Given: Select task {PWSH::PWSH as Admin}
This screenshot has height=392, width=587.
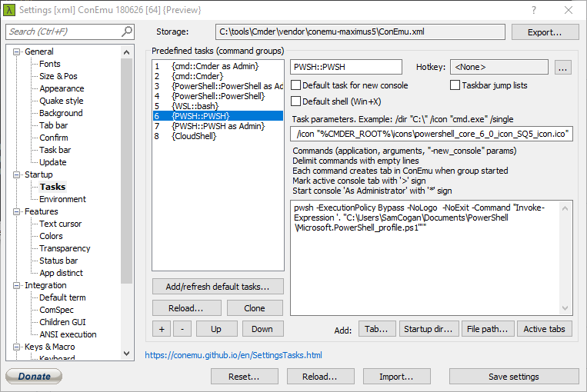Looking at the screenshot, I should coord(218,126).
